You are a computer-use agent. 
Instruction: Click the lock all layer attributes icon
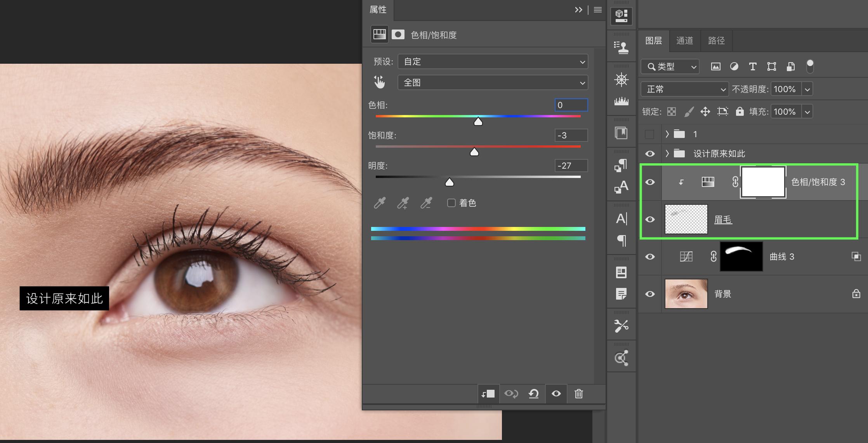click(x=740, y=112)
